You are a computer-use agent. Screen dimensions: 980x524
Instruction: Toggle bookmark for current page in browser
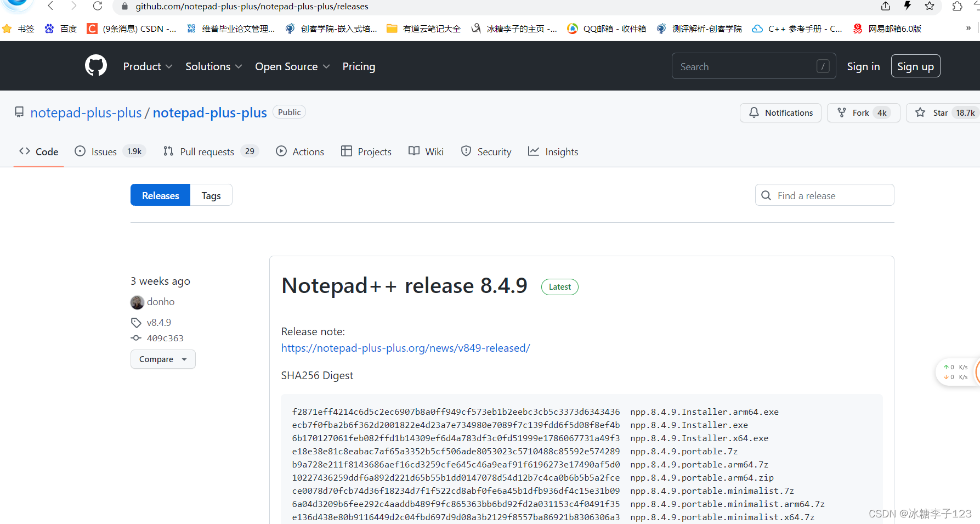click(x=930, y=6)
